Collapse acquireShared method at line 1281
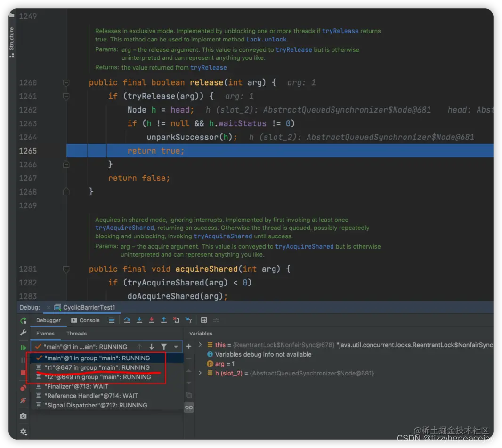Viewport: 502px width, 448px height. [x=66, y=269]
